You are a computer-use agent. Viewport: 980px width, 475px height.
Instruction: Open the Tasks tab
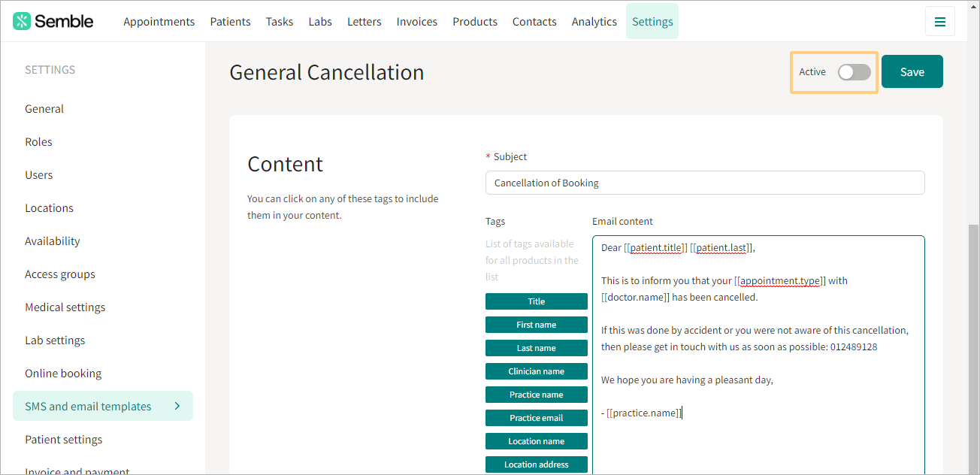(x=280, y=21)
